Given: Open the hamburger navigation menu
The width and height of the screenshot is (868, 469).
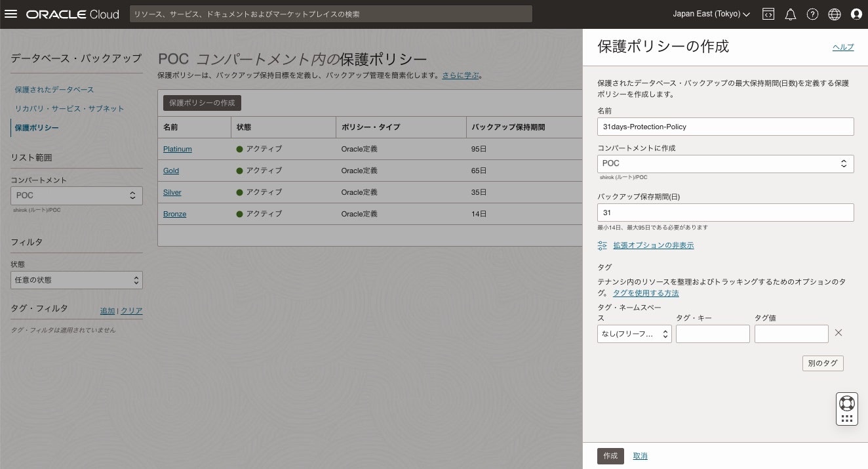Looking at the screenshot, I should point(11,14).
